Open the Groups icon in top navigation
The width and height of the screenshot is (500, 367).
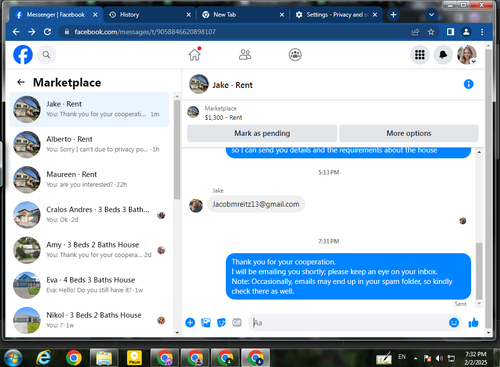(x=295, y=55)
